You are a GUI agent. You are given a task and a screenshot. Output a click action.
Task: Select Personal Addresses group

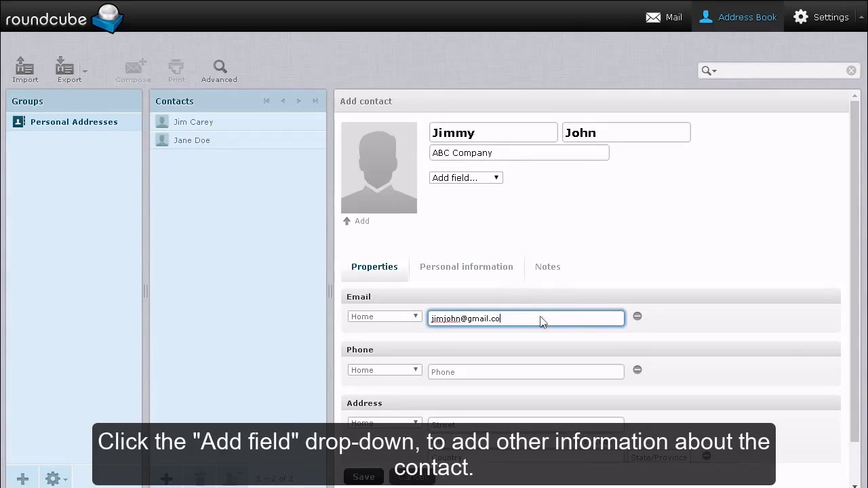(74, 122)
